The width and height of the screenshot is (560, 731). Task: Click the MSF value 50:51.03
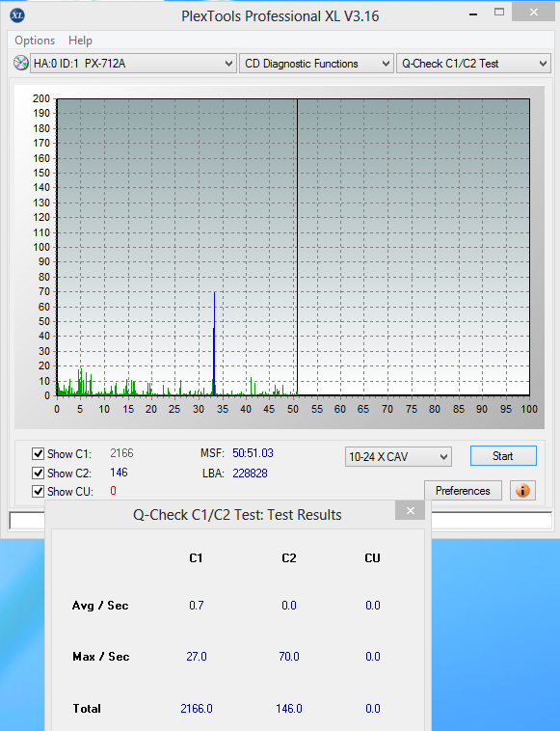click(253, 453)
